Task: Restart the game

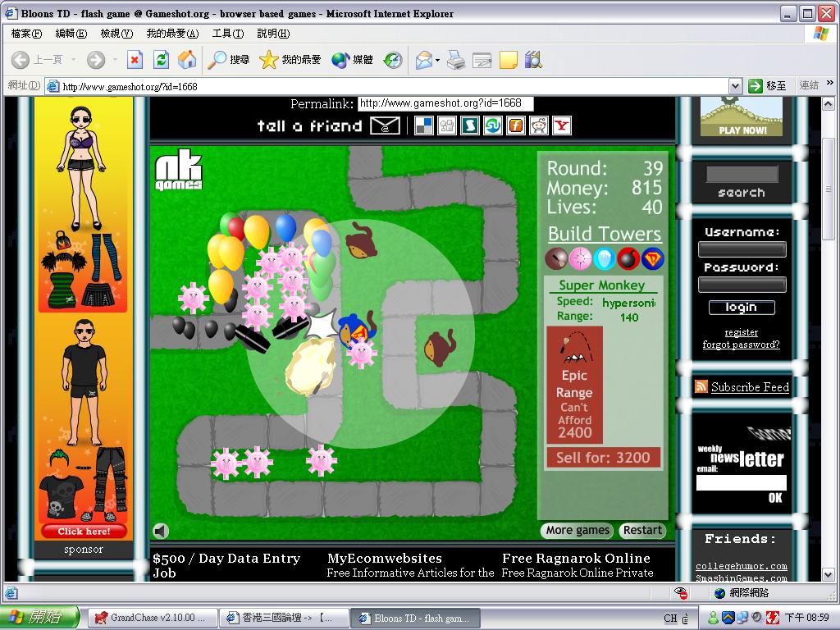Action: tap(642, 531)
